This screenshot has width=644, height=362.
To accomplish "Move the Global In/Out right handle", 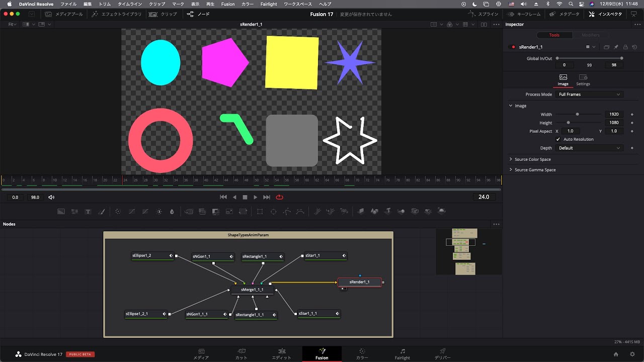I will 622,58.
